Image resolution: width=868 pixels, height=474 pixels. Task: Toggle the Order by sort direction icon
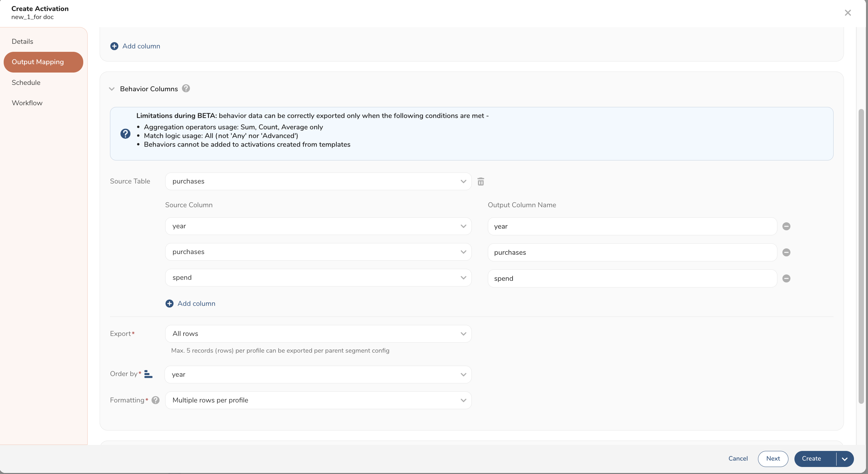pyautogui.click(x=148, y=374)
